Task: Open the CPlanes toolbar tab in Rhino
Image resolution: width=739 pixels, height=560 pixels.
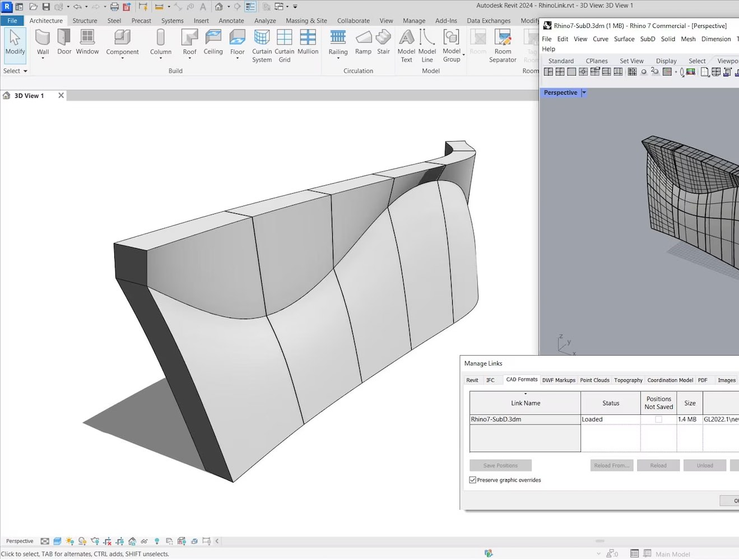Action: point(597,61)
